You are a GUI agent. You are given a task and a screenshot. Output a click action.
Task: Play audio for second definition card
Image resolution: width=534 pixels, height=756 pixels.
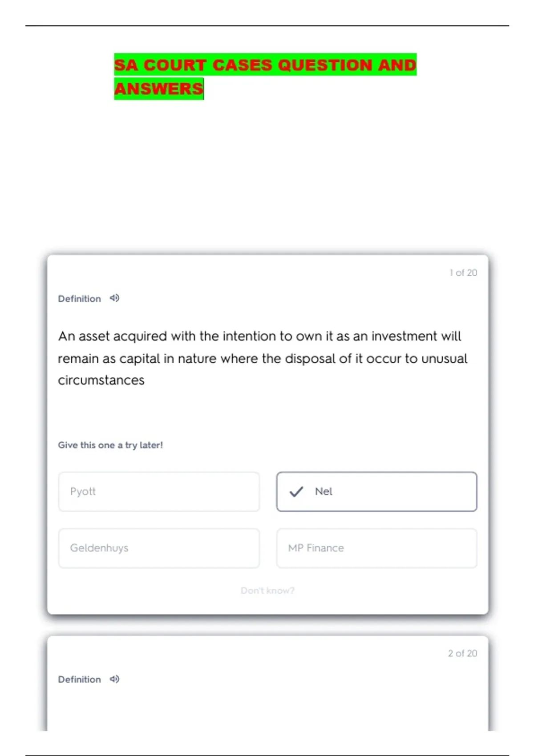[x=114, y=679]
